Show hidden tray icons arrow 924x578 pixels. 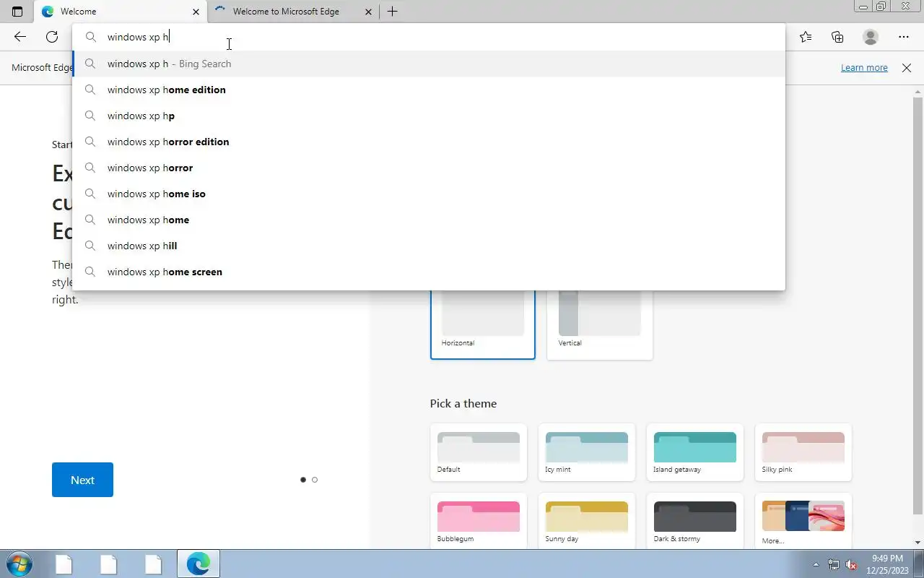tap(816, 564)
